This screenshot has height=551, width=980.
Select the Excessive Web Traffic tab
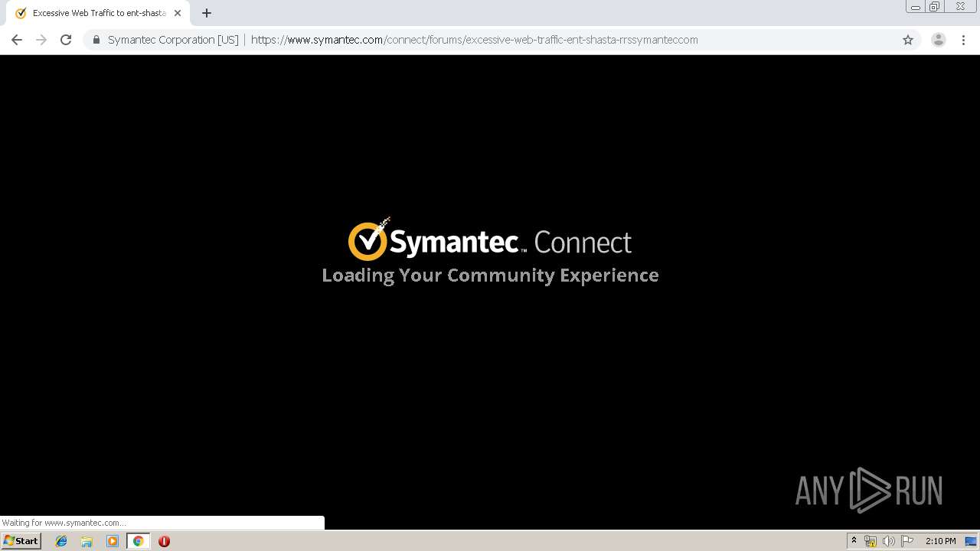coord(98,13)
